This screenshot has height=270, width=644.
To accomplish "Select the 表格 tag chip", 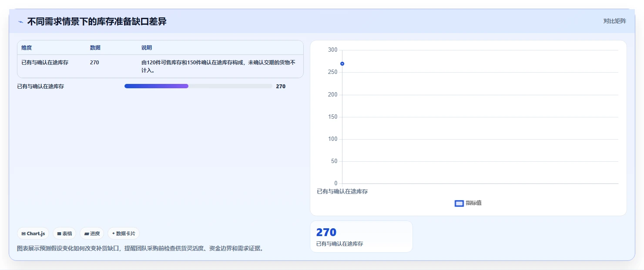I will (64, 233).
